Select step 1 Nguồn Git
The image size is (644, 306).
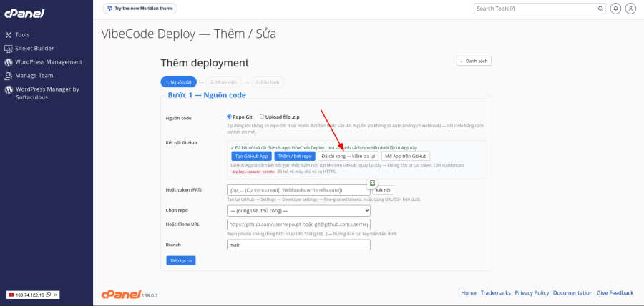(x=178, y=82)
